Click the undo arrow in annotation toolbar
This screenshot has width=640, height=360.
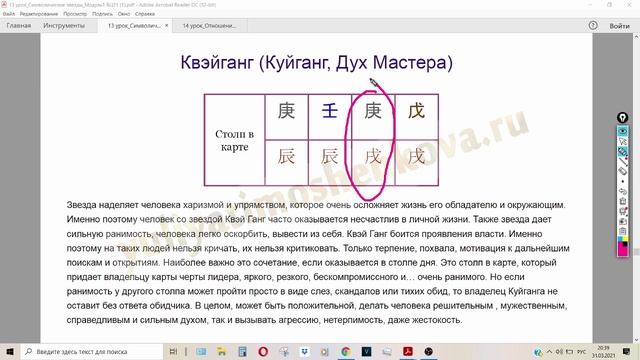(622, 191)
